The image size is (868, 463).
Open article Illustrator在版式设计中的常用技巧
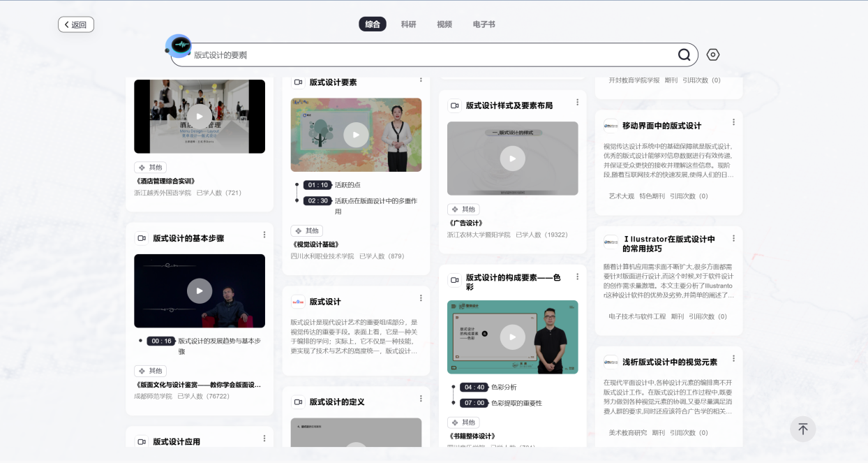point(668,244)
